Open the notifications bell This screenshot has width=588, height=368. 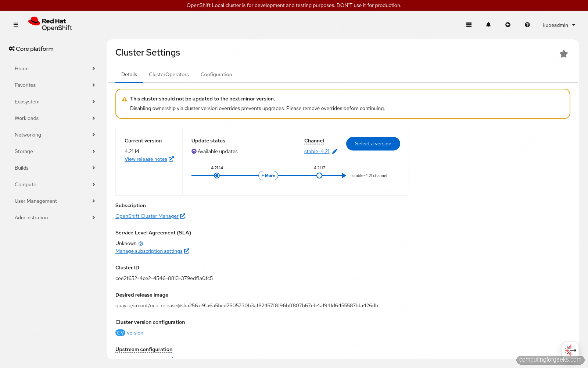tap(488, 25)
